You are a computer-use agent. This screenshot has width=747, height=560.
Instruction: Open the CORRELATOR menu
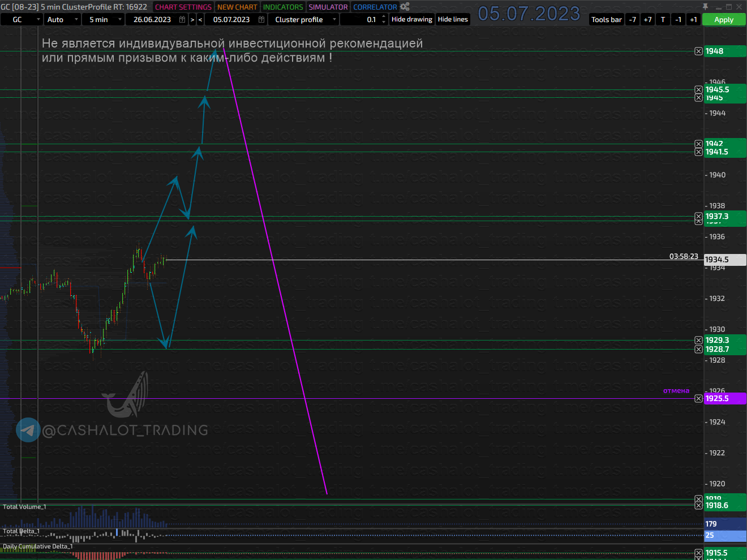[x=375, y=7]
